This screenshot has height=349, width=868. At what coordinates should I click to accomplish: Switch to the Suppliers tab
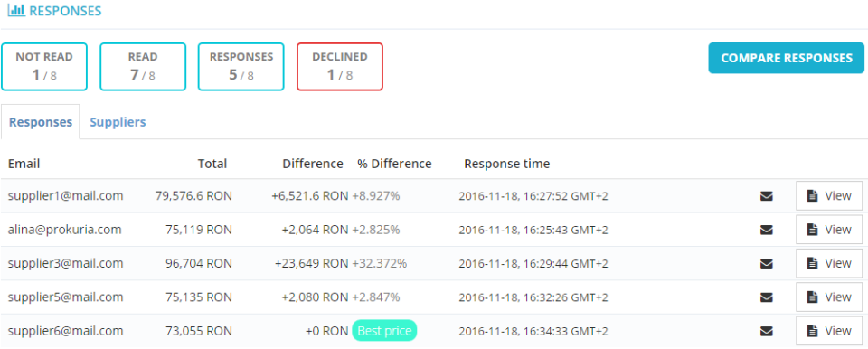118,122
